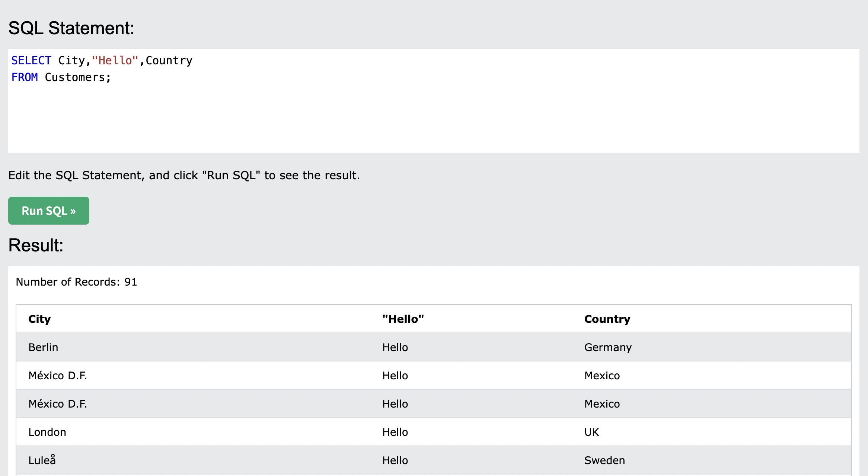This screenshot has width=868, height=476.
Task: Click the "Hello" string in SQL editor
Action: [x=115, y=61]
